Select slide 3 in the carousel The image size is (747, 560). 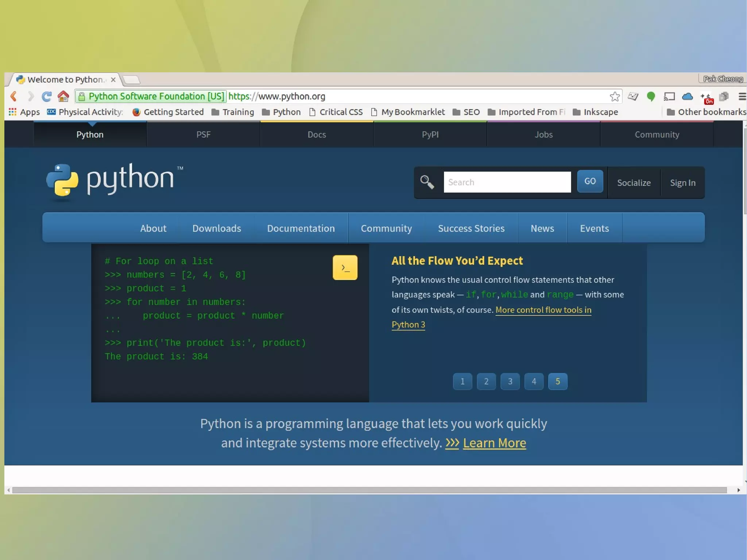click(510, 382)
